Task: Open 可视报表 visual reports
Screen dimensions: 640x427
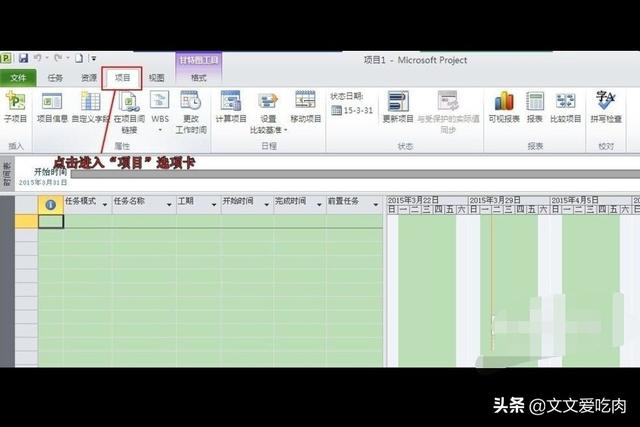Action: click(502, 106)
